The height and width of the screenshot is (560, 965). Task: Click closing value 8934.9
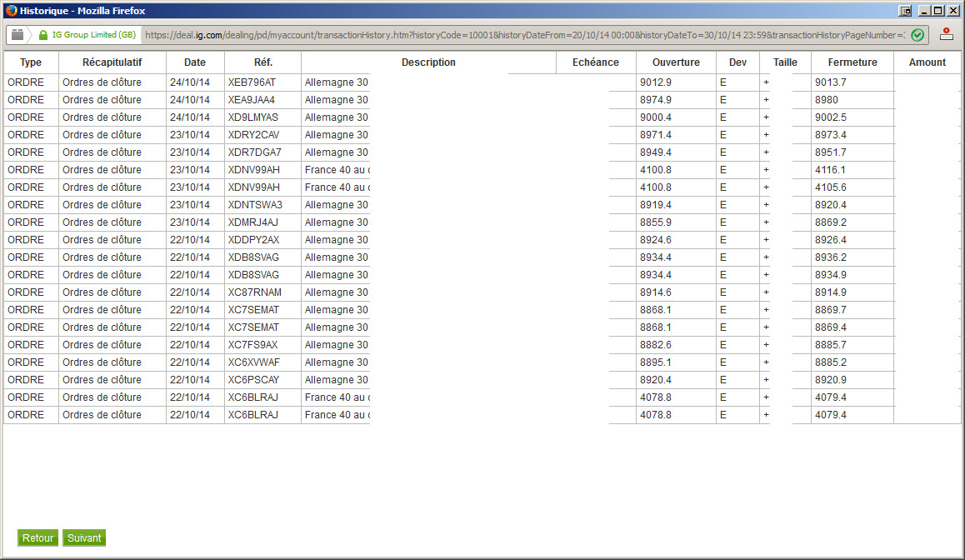[831, 275]
